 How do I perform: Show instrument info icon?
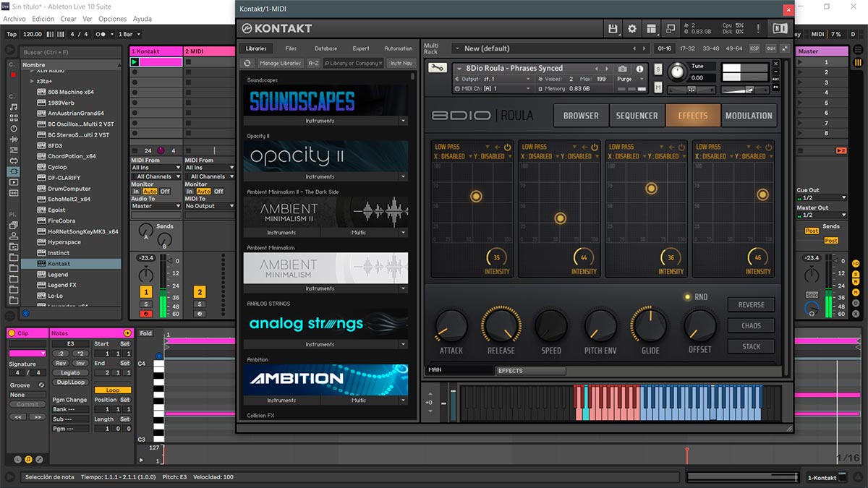639,69
